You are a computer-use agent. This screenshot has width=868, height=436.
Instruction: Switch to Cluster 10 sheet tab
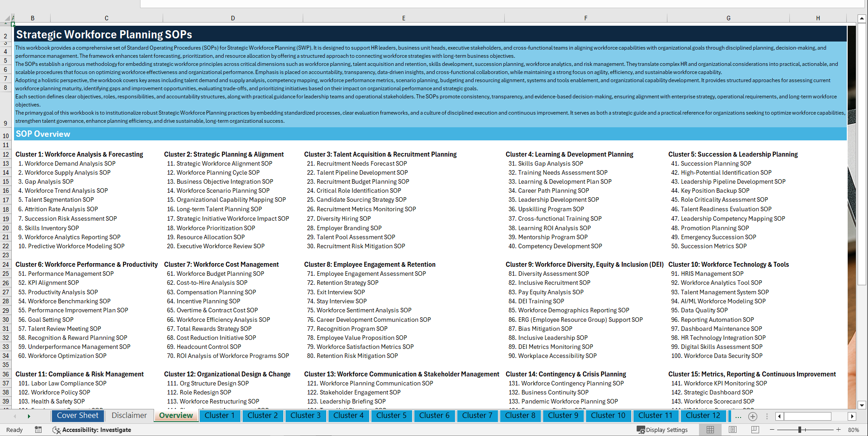click(x=608, y=415)
